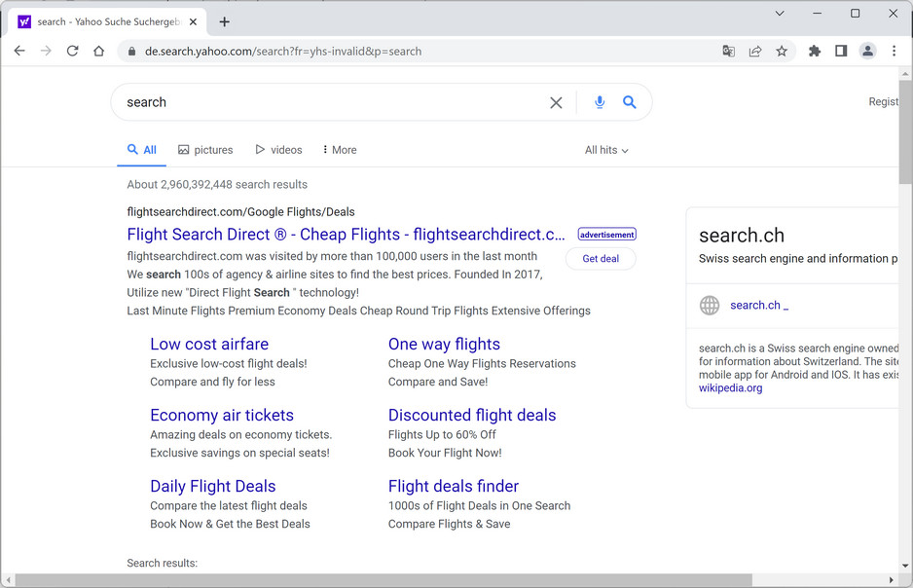Click the translate page icon
The width and height of the screenshot is (913, 588).
pyautogui.click(x=728, y=52)
